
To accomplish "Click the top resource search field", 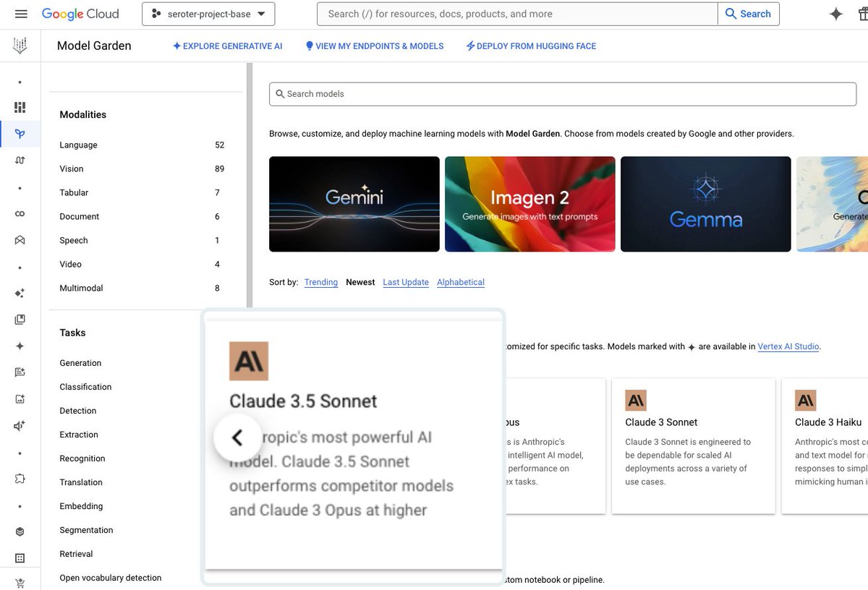I will [518, 14].
